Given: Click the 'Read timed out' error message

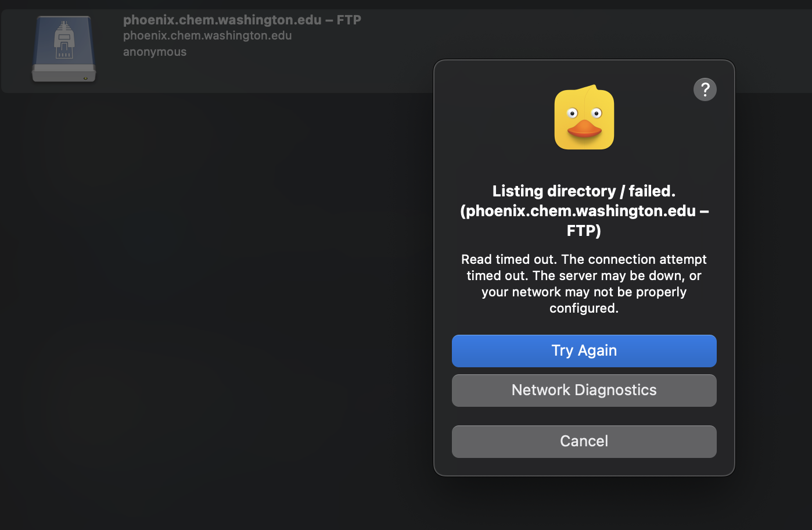Looking at the screenshot, I should [584, 284].
